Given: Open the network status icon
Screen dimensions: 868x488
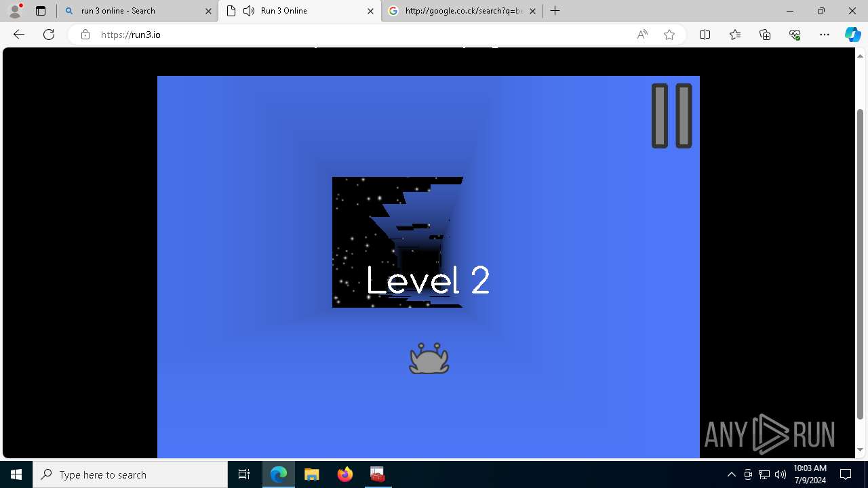Looking at the screenshot, I should 764,474.
